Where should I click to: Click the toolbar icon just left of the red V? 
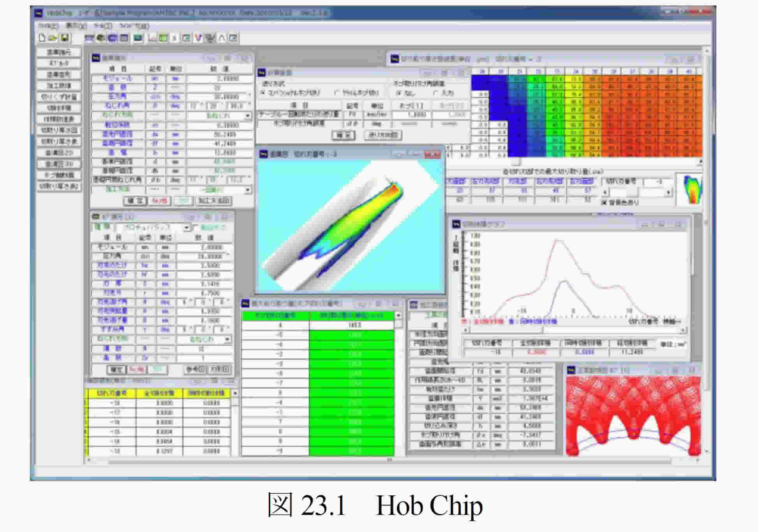coord(186,38)
